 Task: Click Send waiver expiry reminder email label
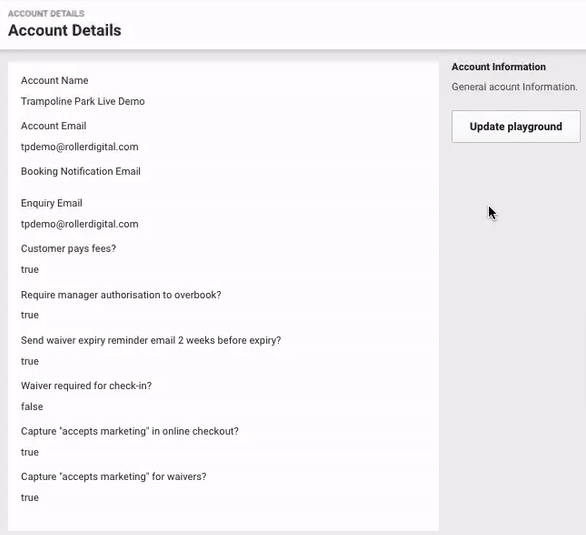tap(151, 340)
